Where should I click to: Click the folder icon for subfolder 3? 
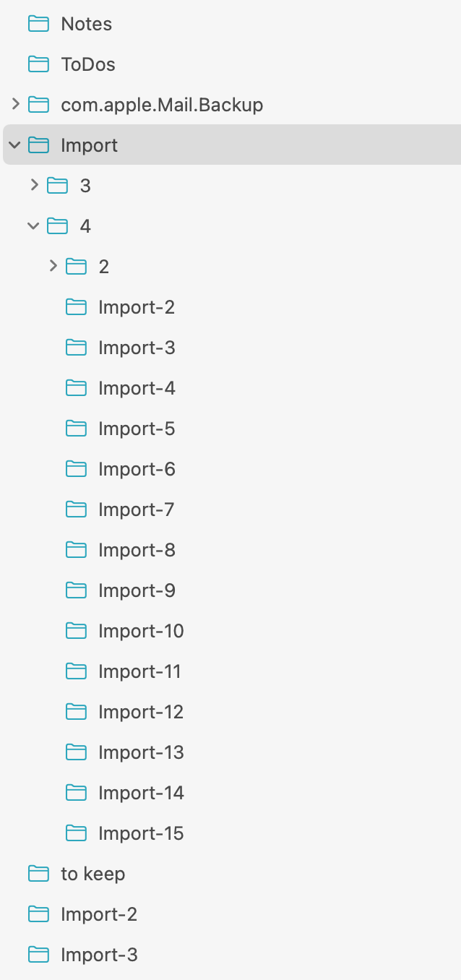click(56, 186)
